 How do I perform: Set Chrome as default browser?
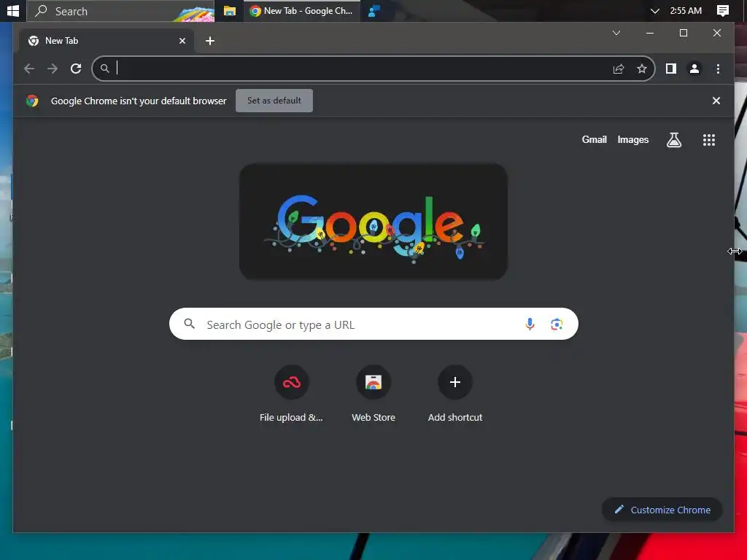click(x=274, y=101)
